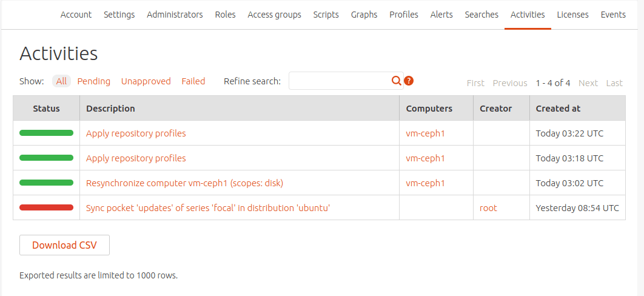Screen dimensions: 644x296
Task: Open the Licenses tab
Action: tap(573, 15)
